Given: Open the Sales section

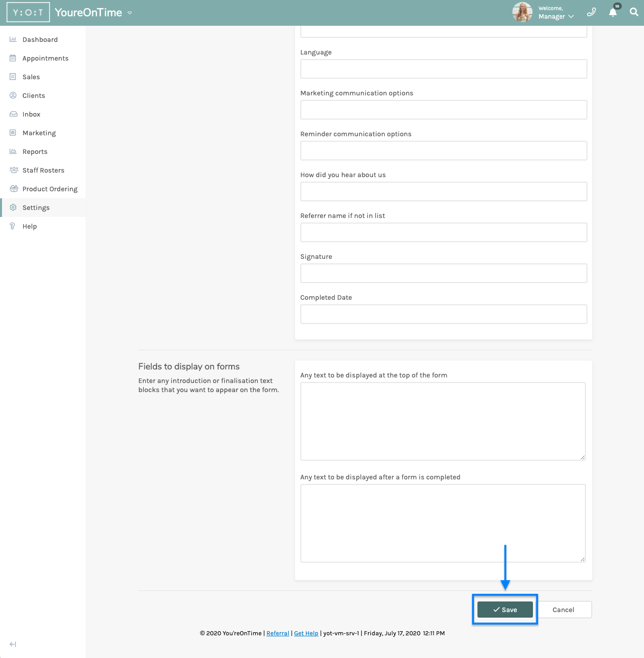Looking at the screenshot, I should click(x=31, y=77).
